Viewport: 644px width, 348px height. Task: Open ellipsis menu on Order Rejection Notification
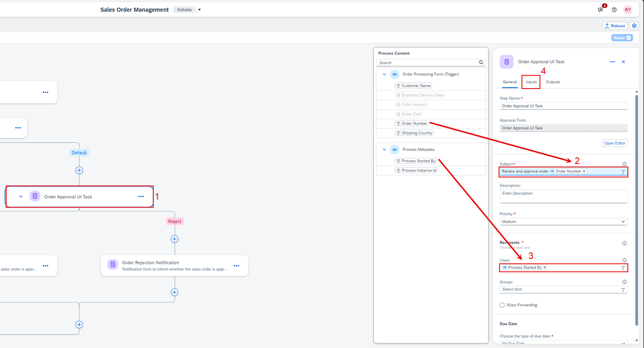click(237, 266)
